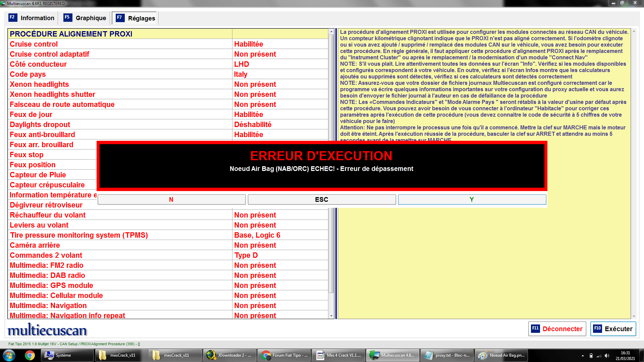Open the Graphique tab
This screenshot has height=362, width=644.
[x=91, y=18]
